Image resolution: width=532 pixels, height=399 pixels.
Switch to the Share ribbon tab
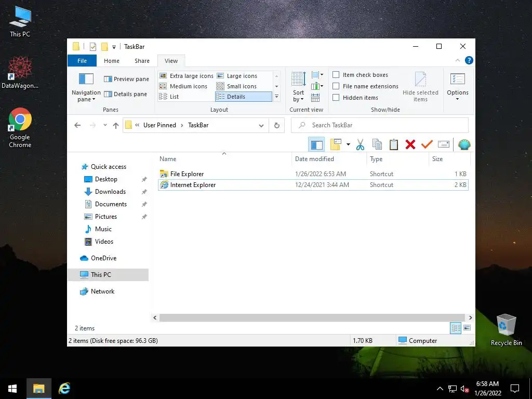click(x=142, y=61)
